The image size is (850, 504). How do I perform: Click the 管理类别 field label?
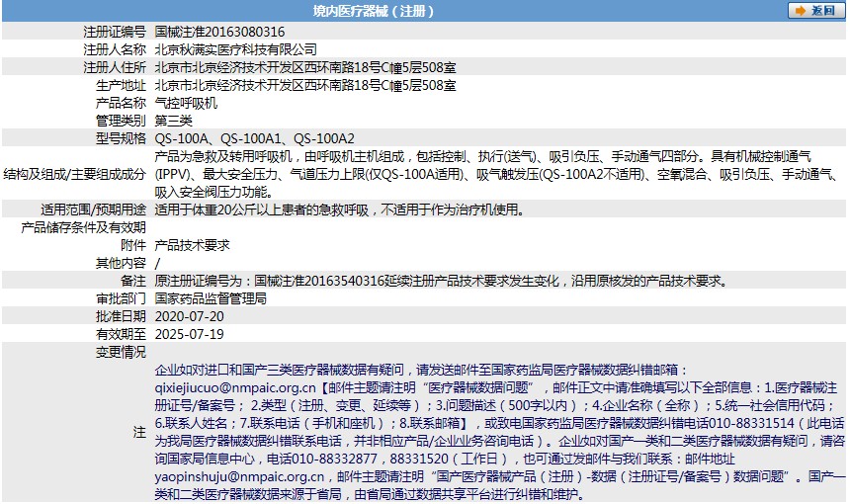coord(121,121)
